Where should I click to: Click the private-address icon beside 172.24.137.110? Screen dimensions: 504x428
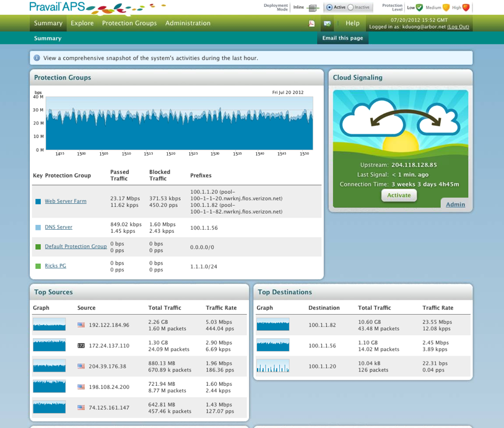81,346
